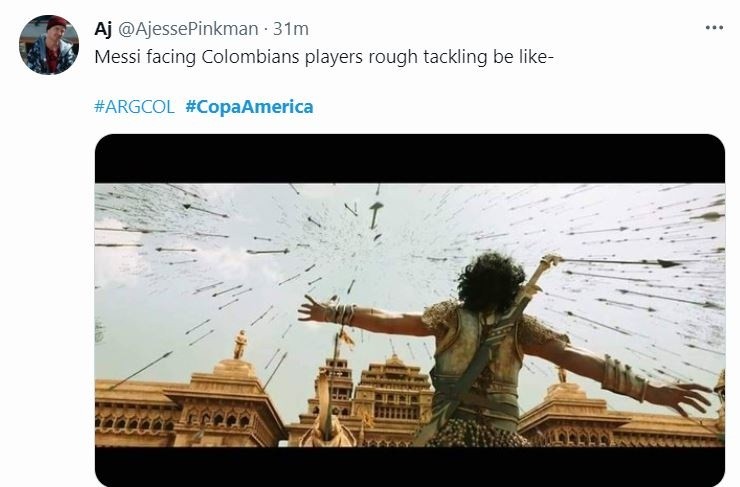
Task: Open Aj's round profile avatar
Action: click(49, 45)
